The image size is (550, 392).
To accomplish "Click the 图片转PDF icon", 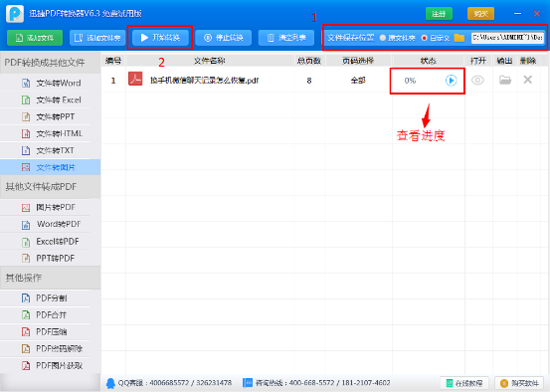I will (x=26, y=208).
